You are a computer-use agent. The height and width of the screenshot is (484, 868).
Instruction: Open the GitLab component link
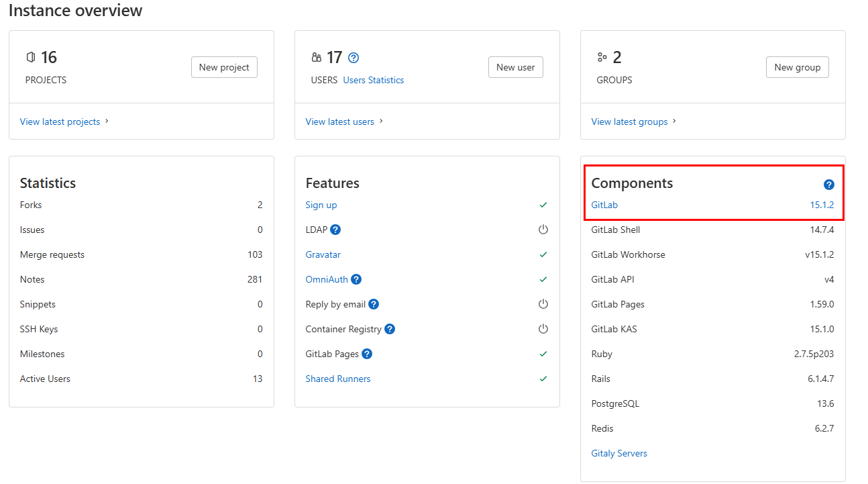tap(604, 205)
